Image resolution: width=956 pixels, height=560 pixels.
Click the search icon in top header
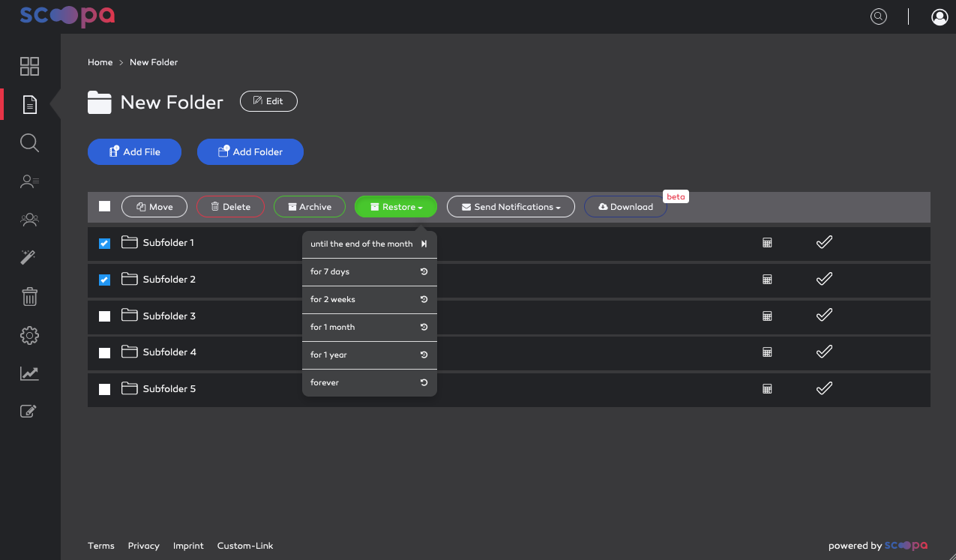tap(879, 16)
